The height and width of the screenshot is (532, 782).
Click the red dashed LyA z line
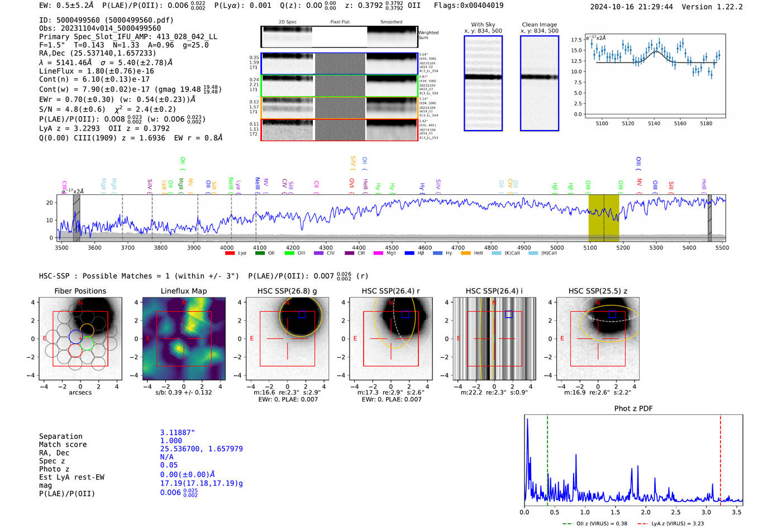coord(721,459)
